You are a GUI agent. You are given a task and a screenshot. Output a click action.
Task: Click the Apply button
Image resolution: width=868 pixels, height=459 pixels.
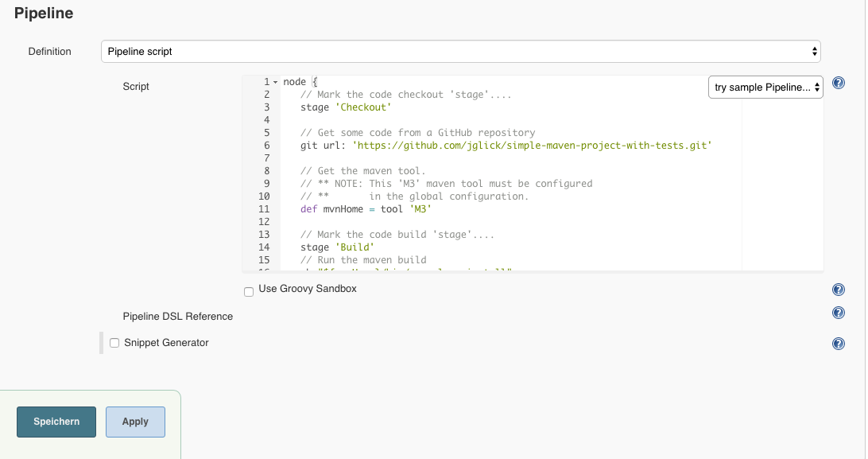click(135, 422)
